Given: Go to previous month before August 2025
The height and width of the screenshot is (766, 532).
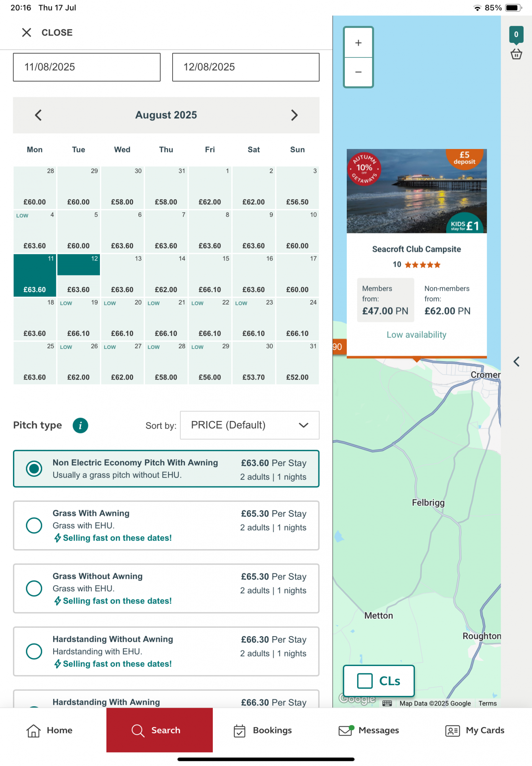Looking at the screenshot, I should click(x=38, y=115).
